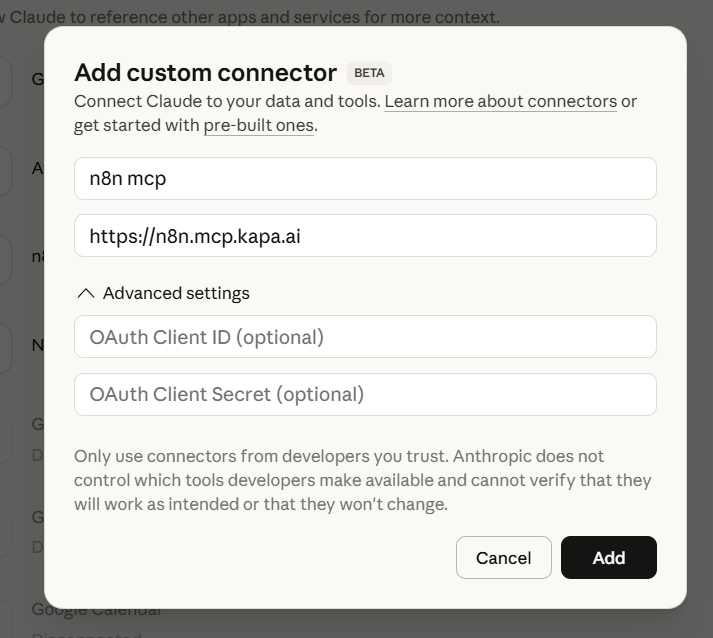Focus the connector name field containing "n8n mcp"
The height and width of the screenshot is (638, 713).
click(x=365, y=179)
